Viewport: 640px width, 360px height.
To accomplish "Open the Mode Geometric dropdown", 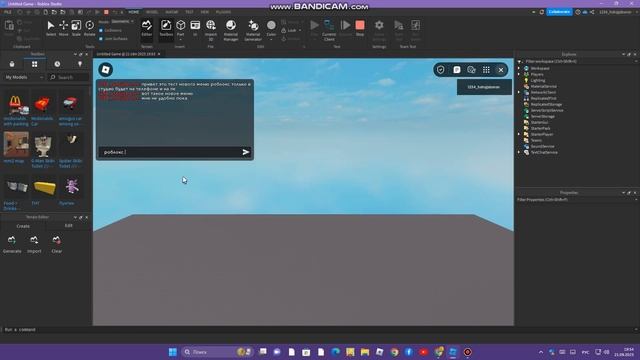I will [122, 21].
